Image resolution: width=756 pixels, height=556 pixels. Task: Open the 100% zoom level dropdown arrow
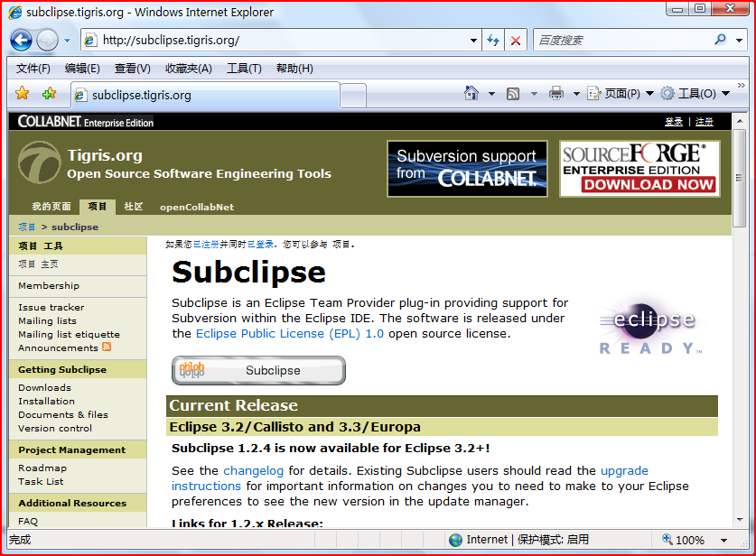pyautogui.click(x=723, y=540)
